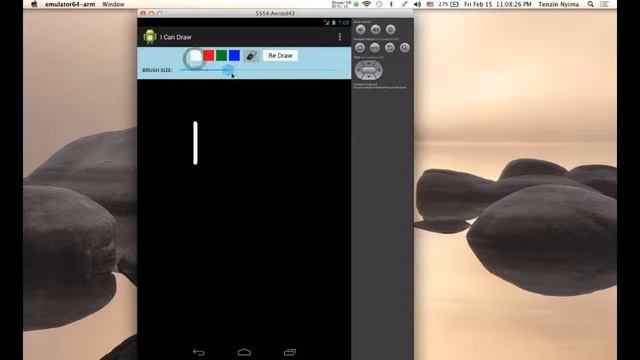The height and width of the screenshot is (360, 640).
Task: Click the Wi-Fi status icon
Action: pos(367,4)
